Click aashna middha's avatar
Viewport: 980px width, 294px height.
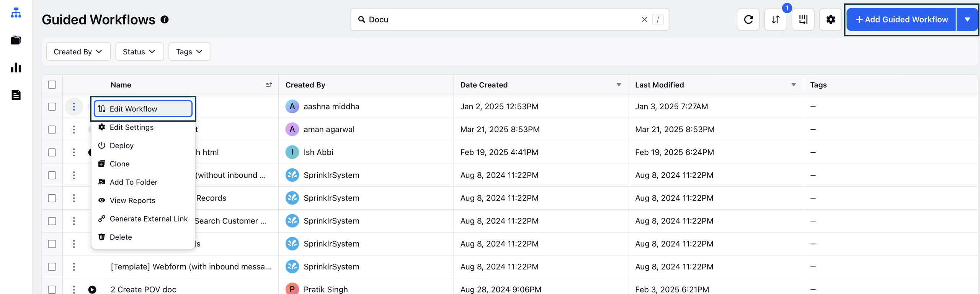[x=292, y=107]
